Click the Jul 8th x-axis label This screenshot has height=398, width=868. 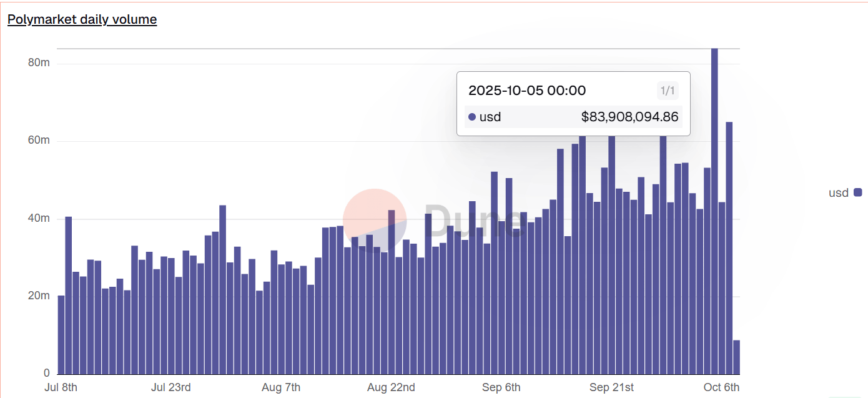pyautogui.click(x=61, y=387)
